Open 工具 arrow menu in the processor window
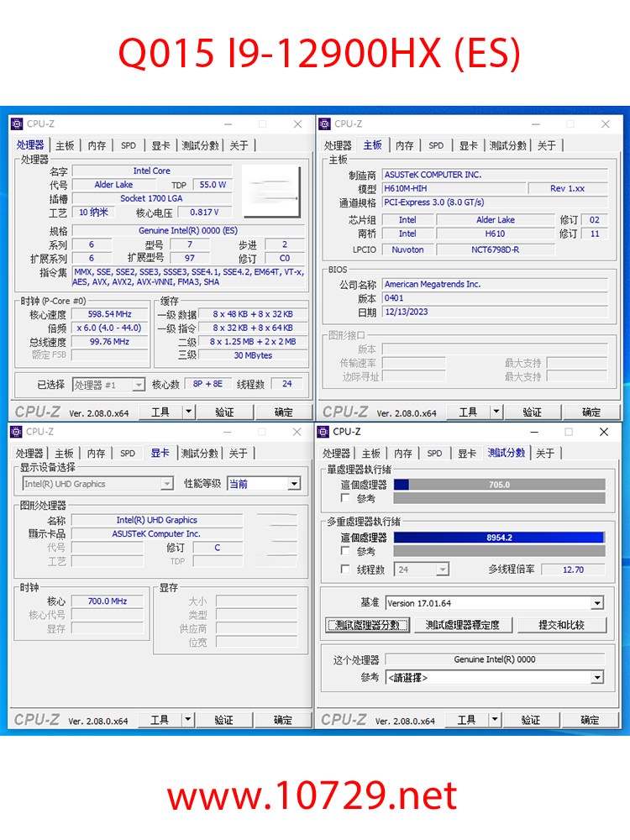Viewport: 630px width, 840px height. pos(189,412)
